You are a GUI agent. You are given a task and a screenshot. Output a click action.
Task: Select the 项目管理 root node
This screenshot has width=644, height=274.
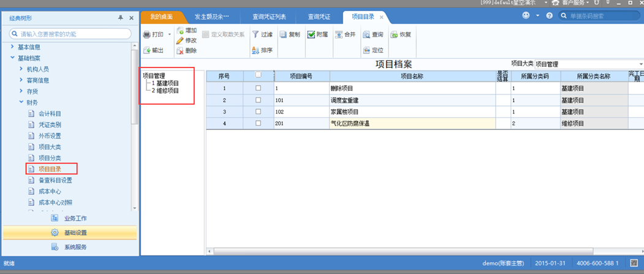(154, 75)
